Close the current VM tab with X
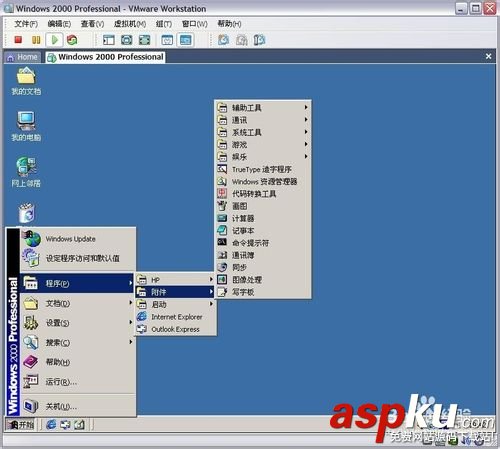This screenshot has height=449, width=500. [x=488, y=56]
